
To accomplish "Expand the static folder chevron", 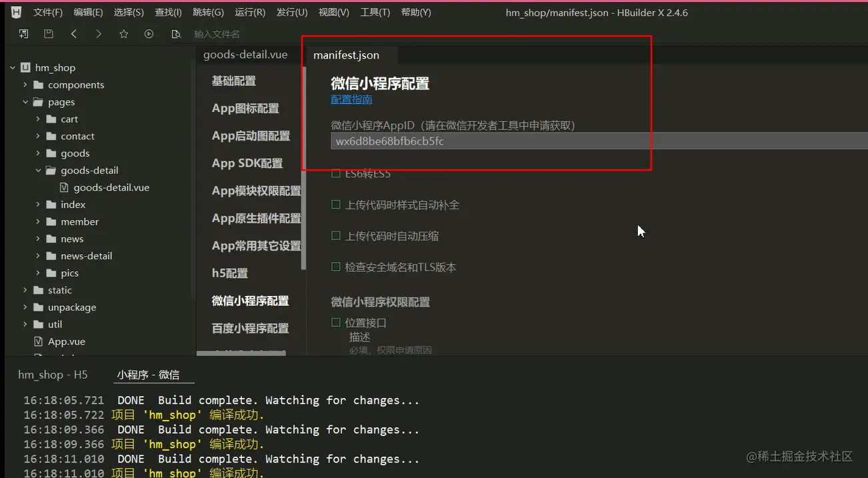I will click(25, 290).
